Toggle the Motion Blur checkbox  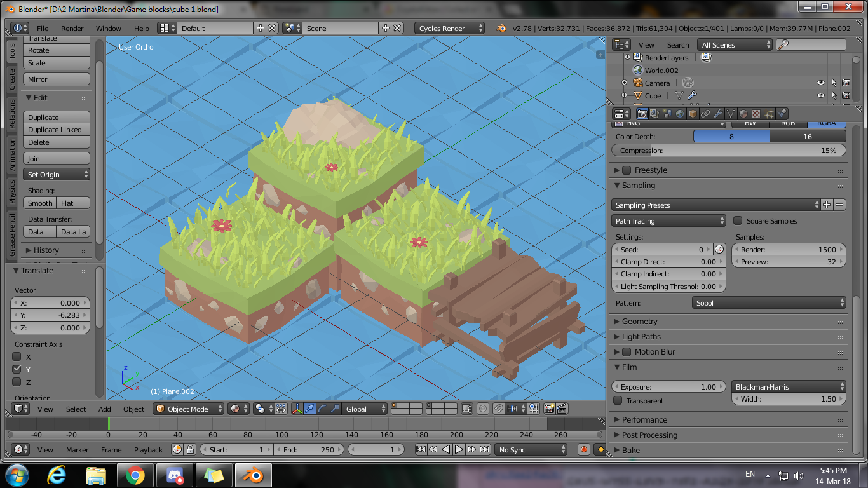627,352
